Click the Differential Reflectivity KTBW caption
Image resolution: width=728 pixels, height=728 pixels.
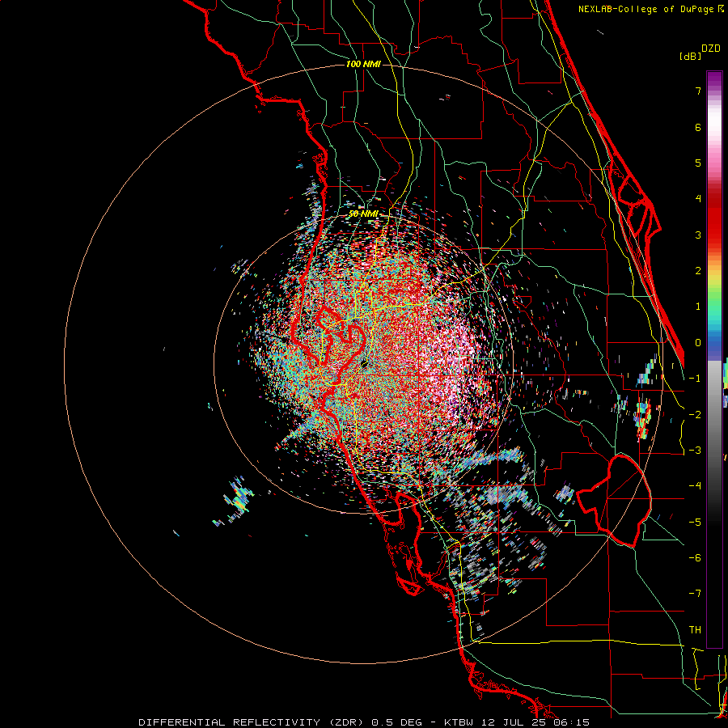coord(364,722)
